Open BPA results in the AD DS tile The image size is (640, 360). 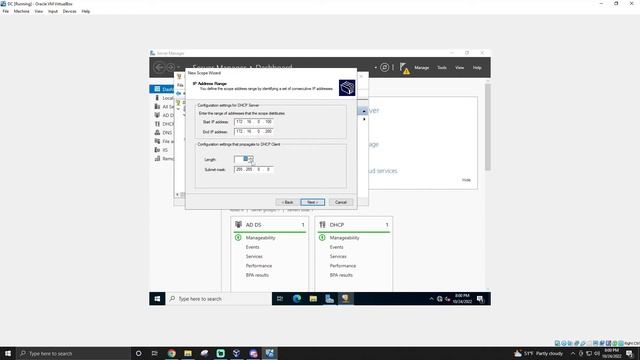pos(257,275)
